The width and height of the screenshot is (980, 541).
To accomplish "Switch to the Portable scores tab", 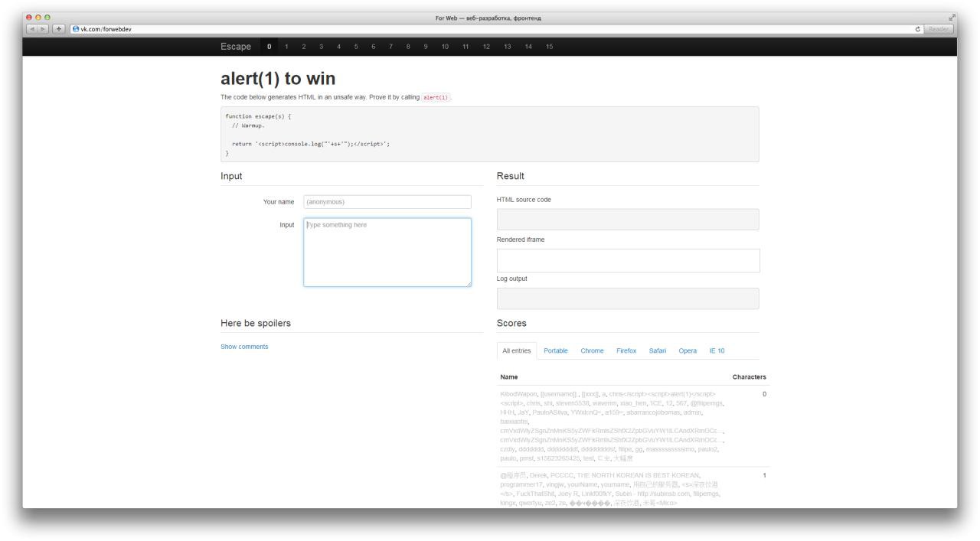I will click(x=556, y=350).
